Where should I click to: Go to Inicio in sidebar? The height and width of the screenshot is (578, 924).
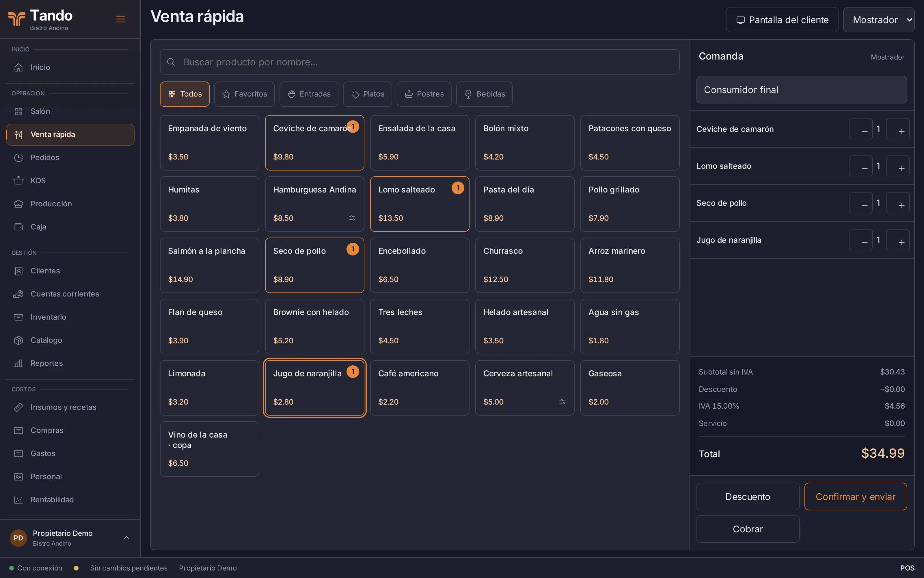pos(70,67)
